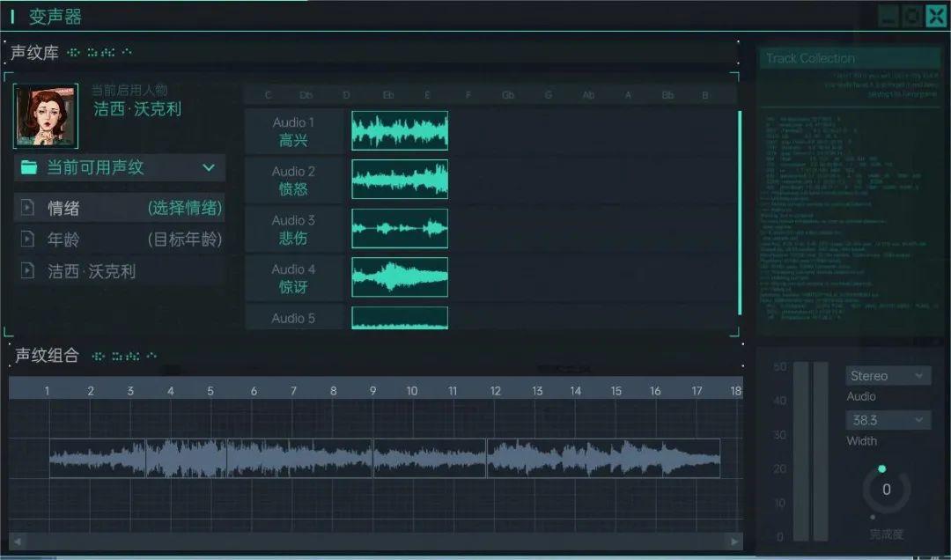The height and width of the screenshot is (560, 951).
Task: Click the timeline ruler at marker 9
Action: (373, 391)
